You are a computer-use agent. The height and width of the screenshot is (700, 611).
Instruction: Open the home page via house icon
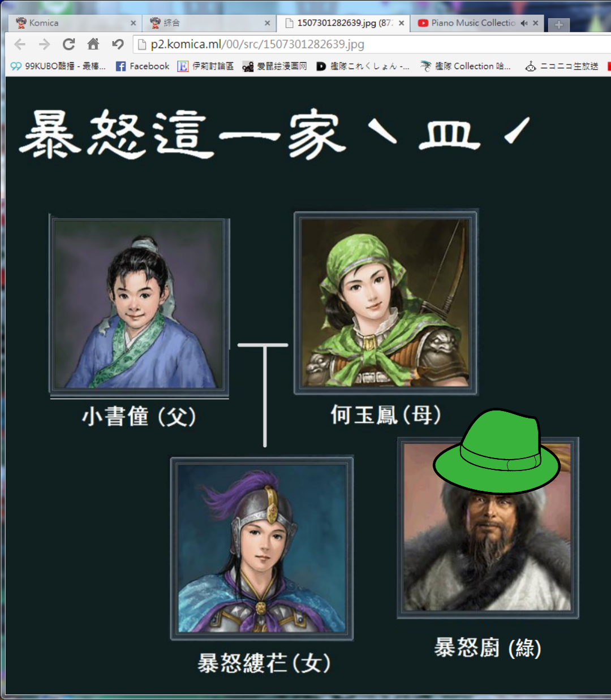(93, 44)
